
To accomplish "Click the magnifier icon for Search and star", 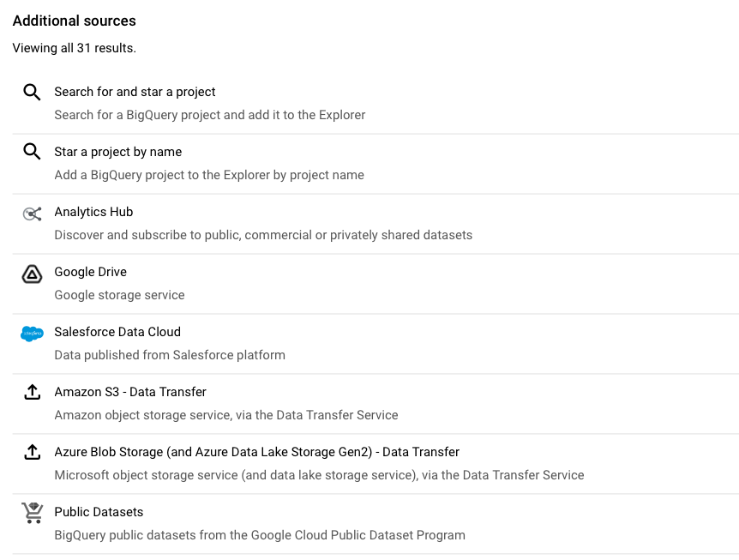I will [32, 92].
